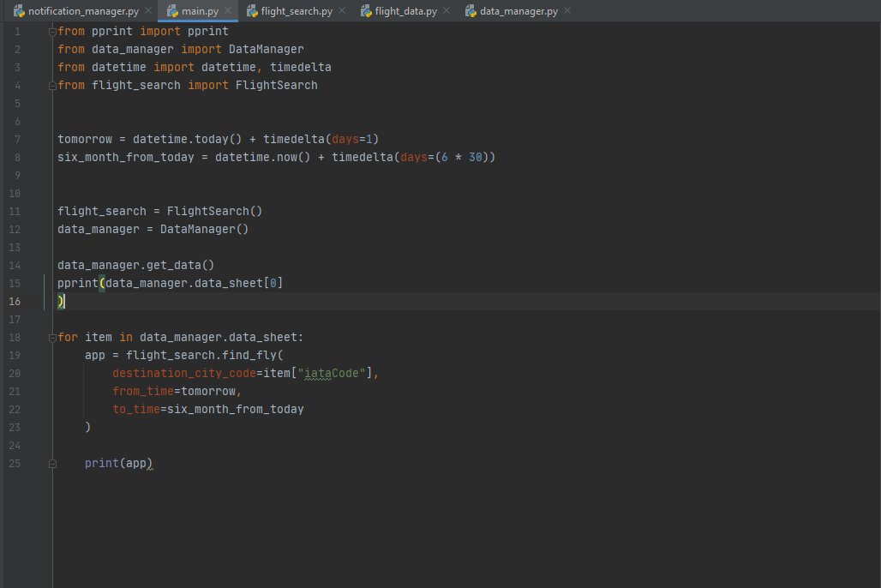Click the Python file icon on data_manager.py tab
The image size is (881, 588).
tap(470, 11)
